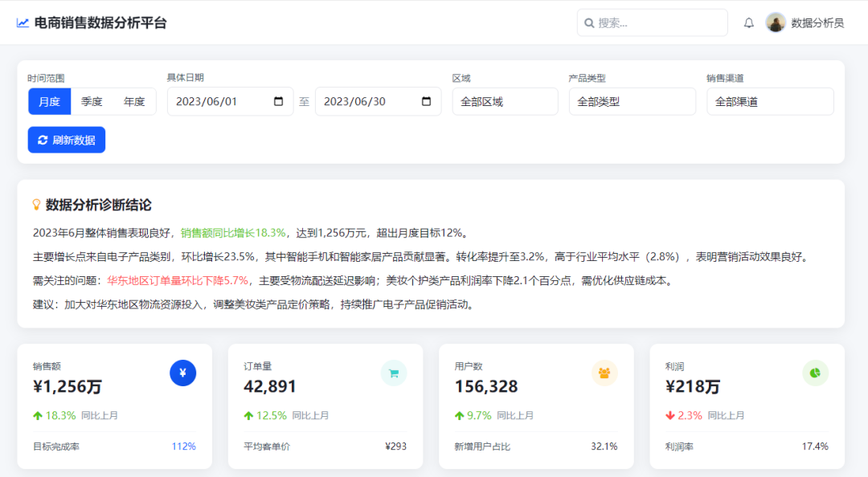Open the 全部渠道 sales channel dropdown
Viewport: 868px width, 477px height.
point(770,102)
